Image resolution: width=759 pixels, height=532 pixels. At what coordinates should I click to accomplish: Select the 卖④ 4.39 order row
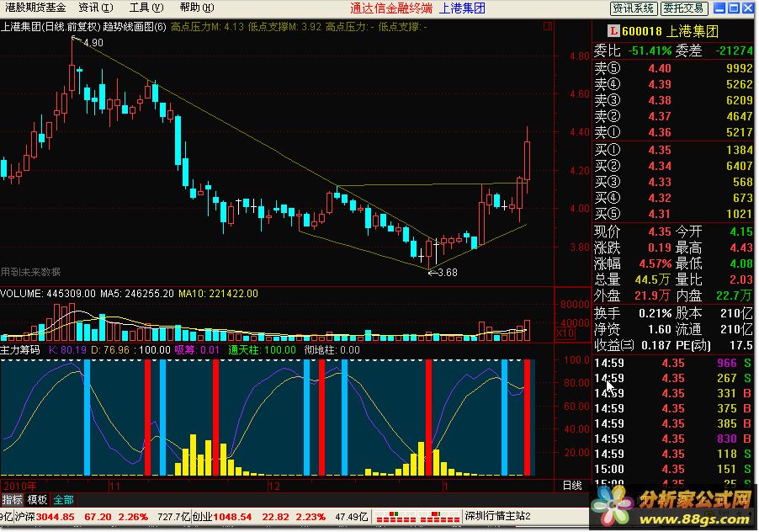[673, 84]
